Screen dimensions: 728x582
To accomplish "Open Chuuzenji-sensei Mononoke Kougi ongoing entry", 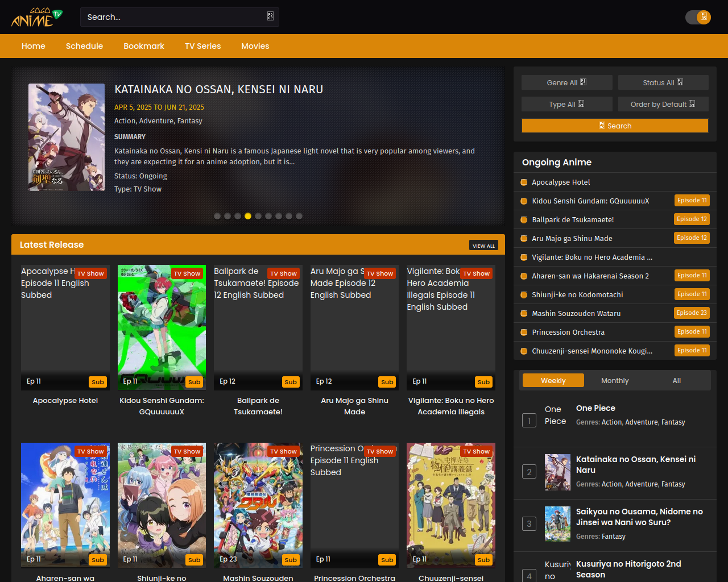I will tap(592, 351).
